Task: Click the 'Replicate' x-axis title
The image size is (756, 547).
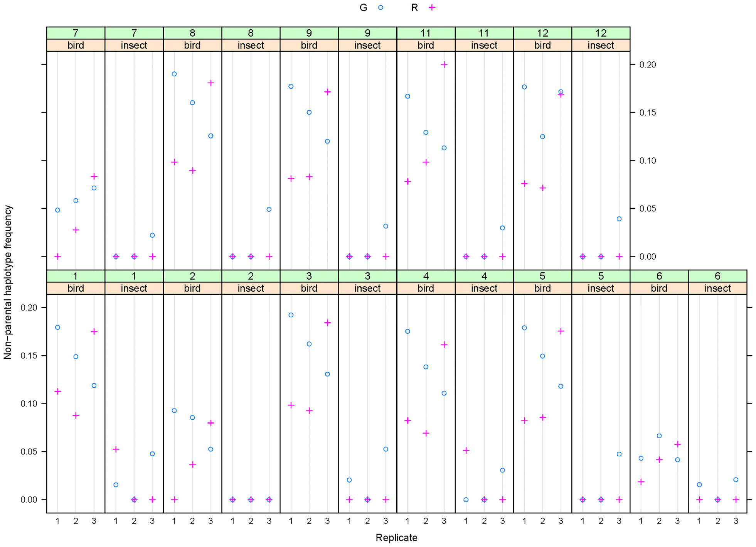Action: pyautogui.click(x=396, y=538)
